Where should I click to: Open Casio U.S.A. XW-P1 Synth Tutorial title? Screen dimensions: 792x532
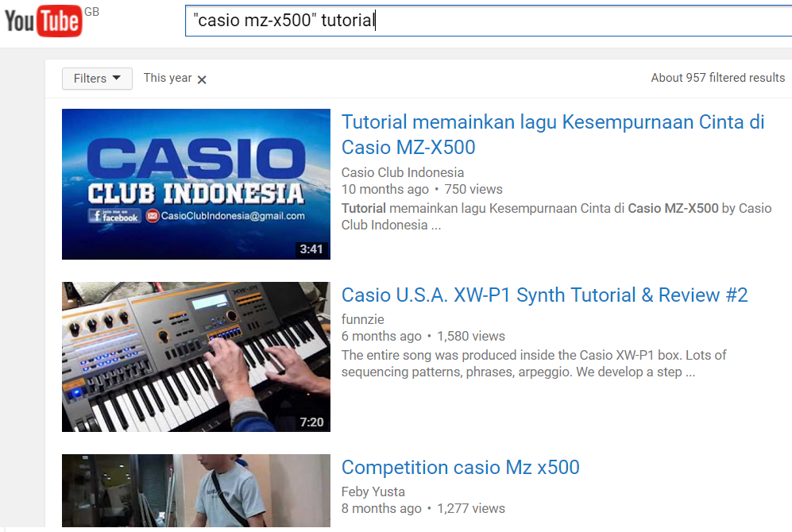[x=544, y=295]
